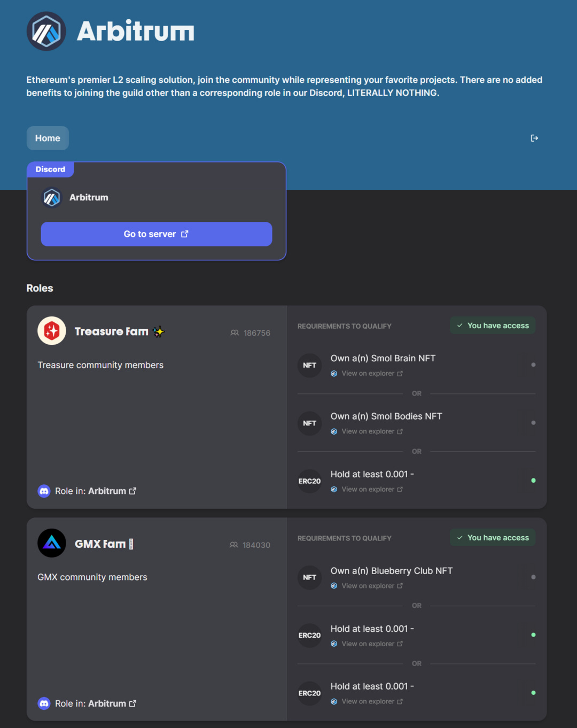Open the Home tab

coord(48,138)
